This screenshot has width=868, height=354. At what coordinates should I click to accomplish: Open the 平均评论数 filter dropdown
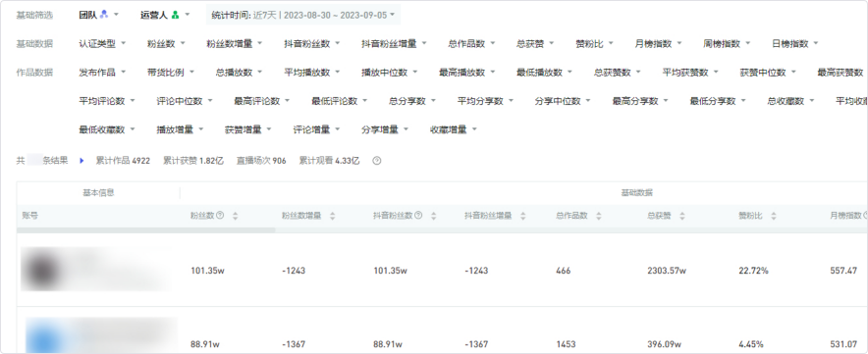(x=107, y=101)
